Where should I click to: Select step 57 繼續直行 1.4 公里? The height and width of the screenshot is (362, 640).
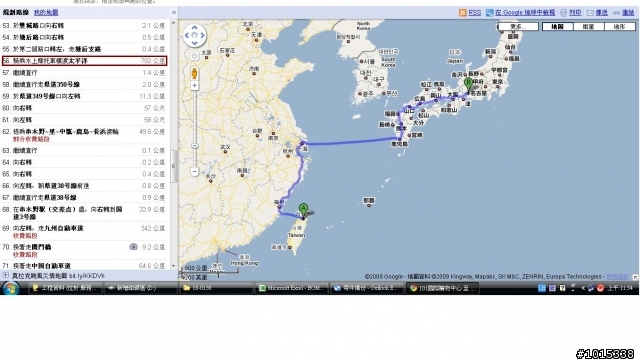[x=84, y=73]
